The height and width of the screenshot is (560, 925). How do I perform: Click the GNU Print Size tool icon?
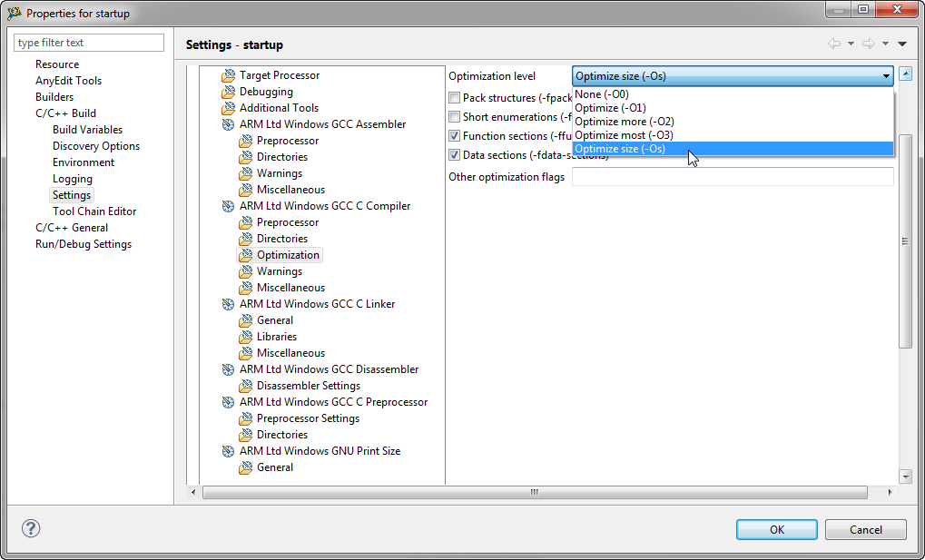click(228, 451)
